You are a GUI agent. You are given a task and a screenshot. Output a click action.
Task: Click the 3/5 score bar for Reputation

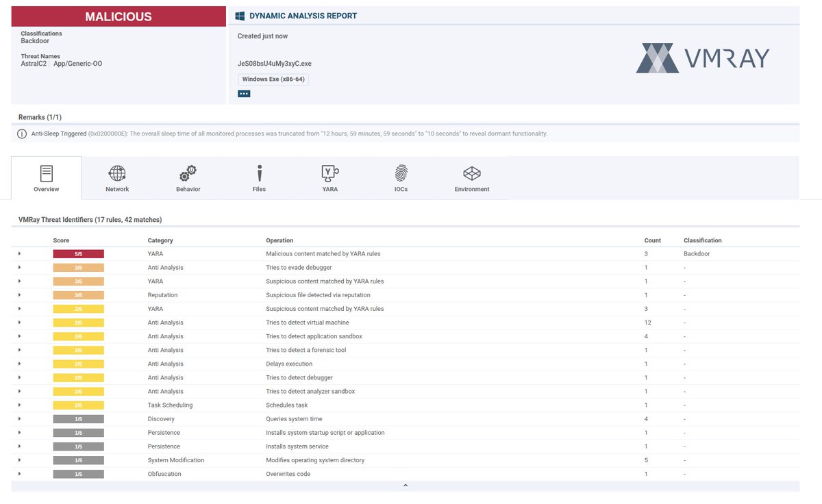point(79,295)
